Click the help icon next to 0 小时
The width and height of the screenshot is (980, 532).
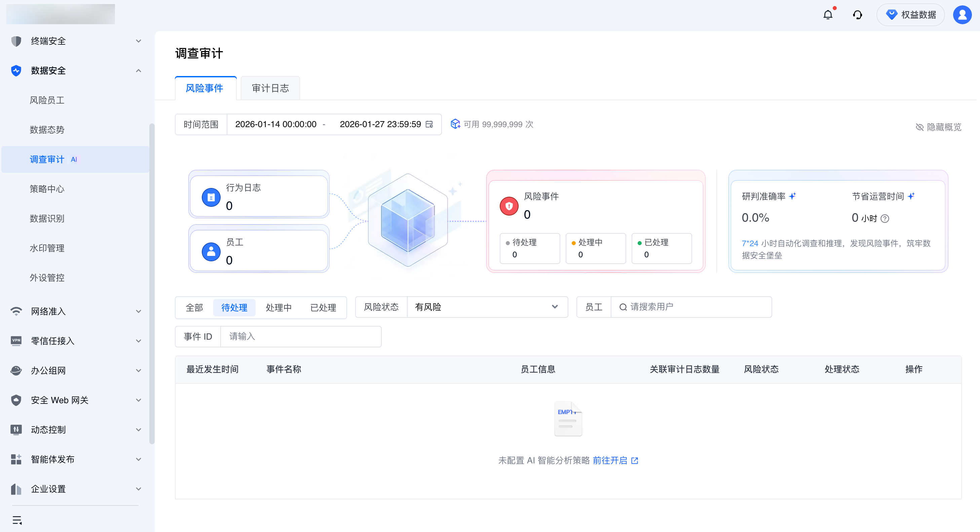click(x=885, y=219)
